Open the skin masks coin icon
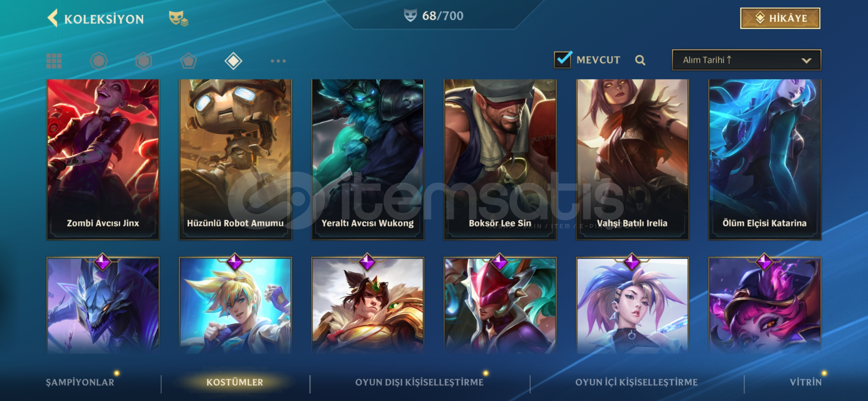Viewport: 868px width, 401px height. 178,19
